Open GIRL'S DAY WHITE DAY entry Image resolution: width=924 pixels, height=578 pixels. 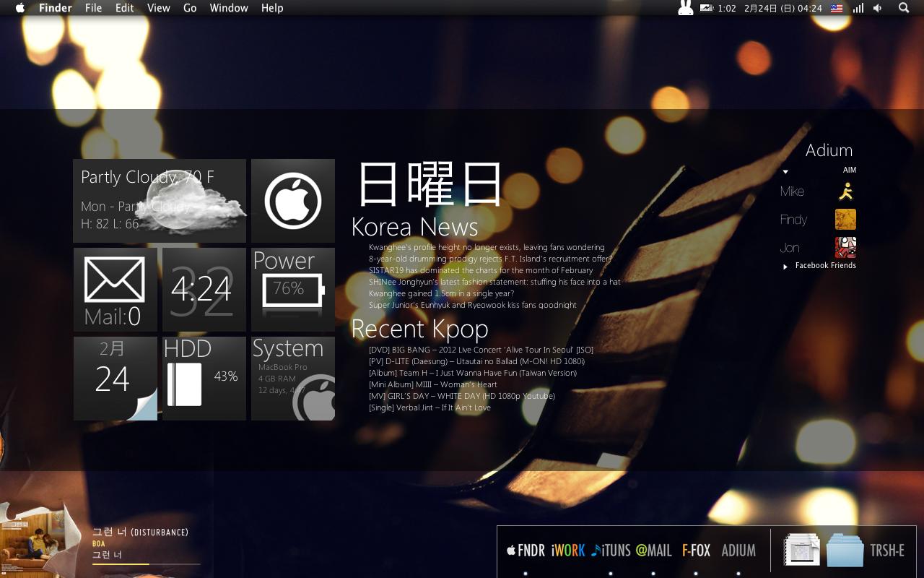[462, 396]
